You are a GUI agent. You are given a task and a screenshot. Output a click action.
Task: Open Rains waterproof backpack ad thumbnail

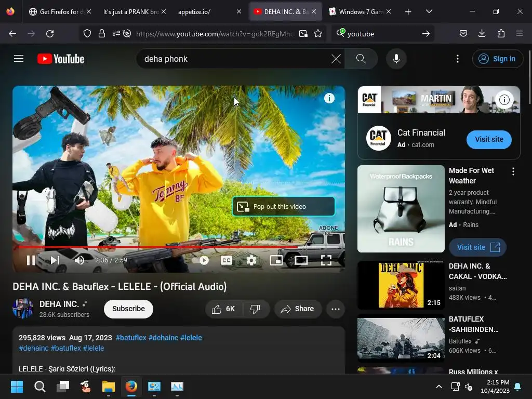click(401, 209)
